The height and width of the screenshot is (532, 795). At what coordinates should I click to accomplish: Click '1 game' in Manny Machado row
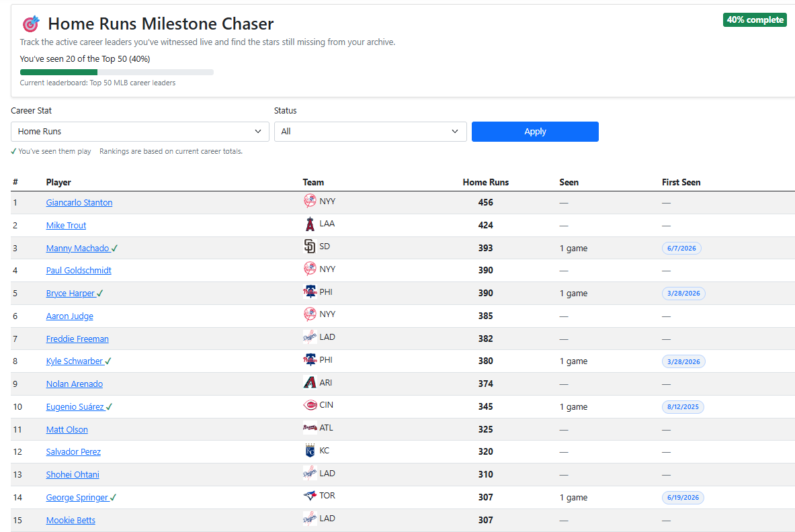click(x=573, y=249)
